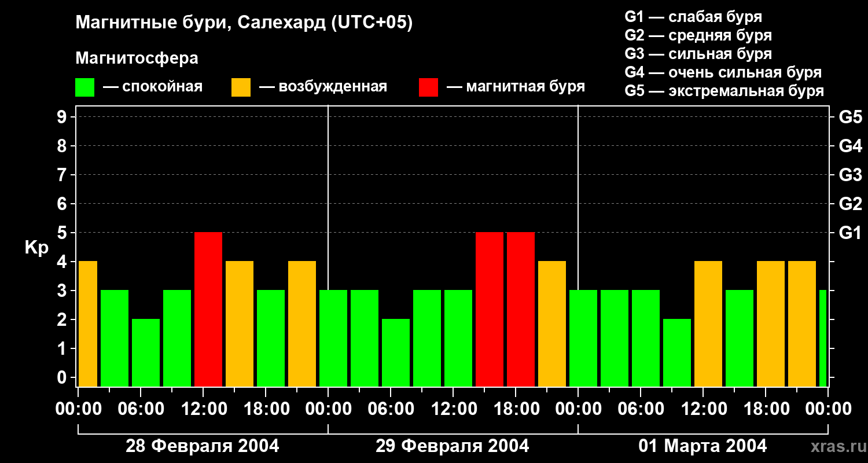Select the red Kp 5 bar on 28 Февраля

click(x=208, y=309)
